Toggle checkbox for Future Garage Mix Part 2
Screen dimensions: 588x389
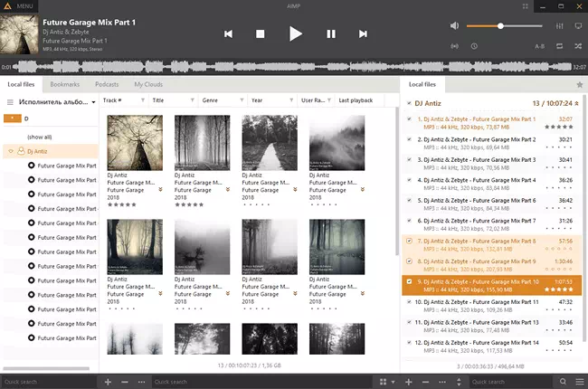coord(409,139)
